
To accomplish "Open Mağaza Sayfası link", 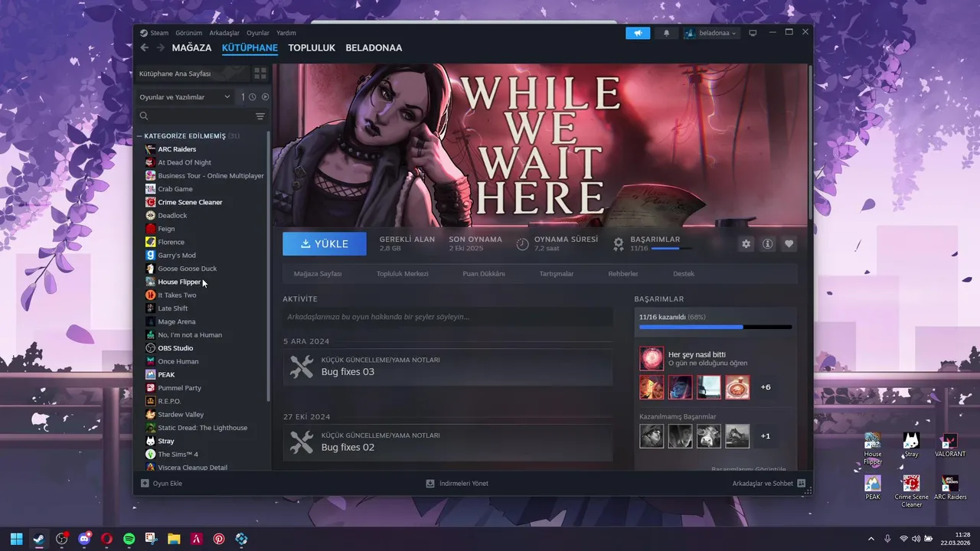I will [x=318, y=273].
